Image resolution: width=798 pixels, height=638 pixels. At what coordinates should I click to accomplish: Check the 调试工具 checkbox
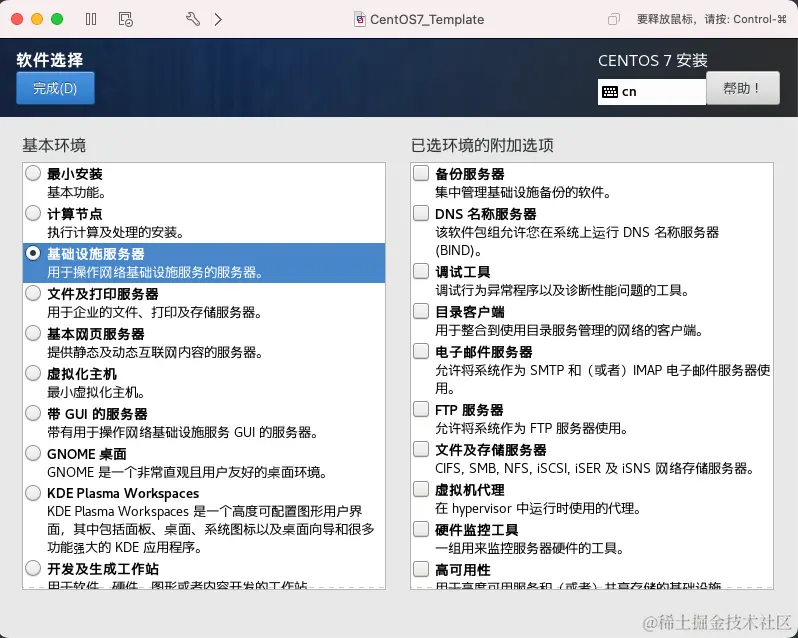(421, 271)
